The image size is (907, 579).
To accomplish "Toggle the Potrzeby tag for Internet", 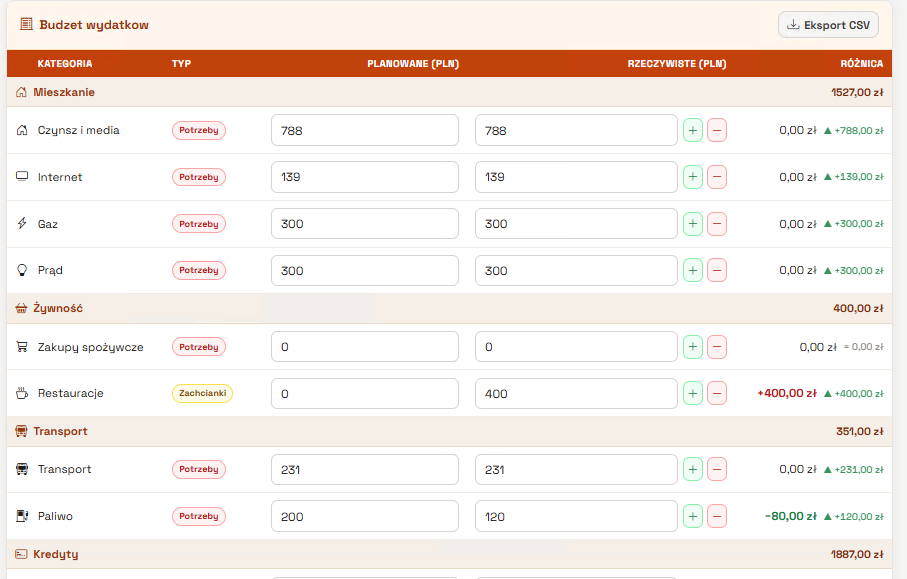I will (x=198, y=177).
